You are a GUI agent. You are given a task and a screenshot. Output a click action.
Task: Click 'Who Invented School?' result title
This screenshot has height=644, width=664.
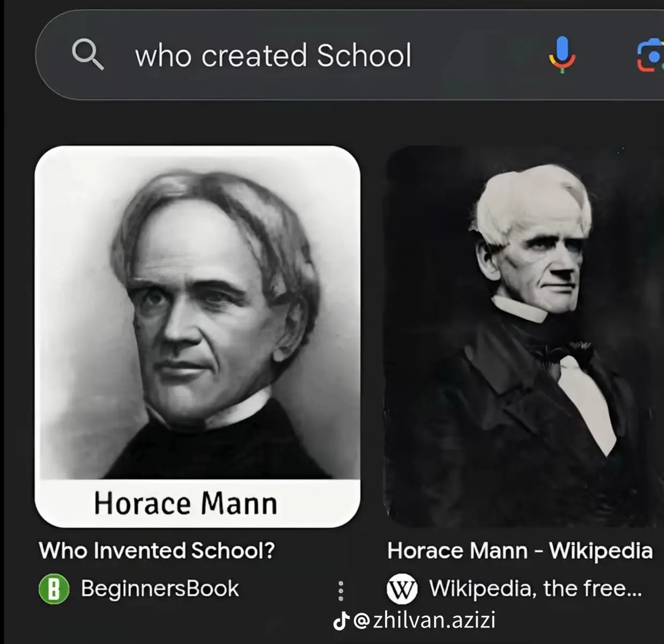coord(157,551)
